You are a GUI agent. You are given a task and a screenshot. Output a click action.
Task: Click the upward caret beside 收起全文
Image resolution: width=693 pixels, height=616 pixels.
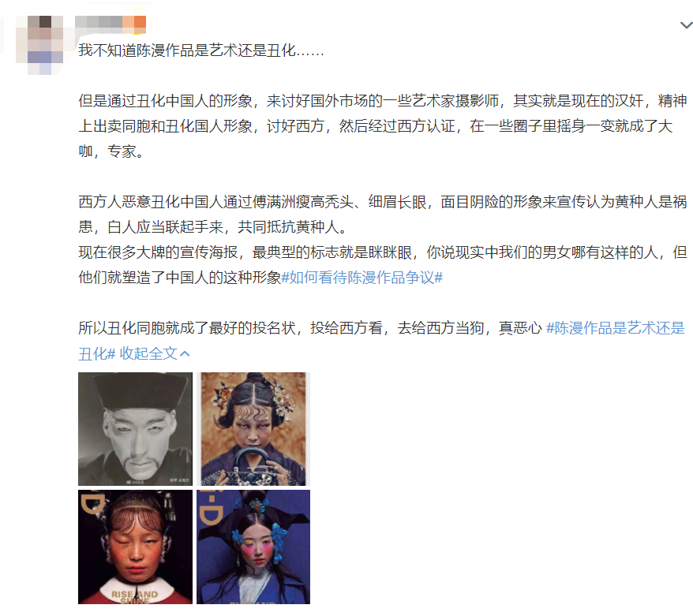185,353
